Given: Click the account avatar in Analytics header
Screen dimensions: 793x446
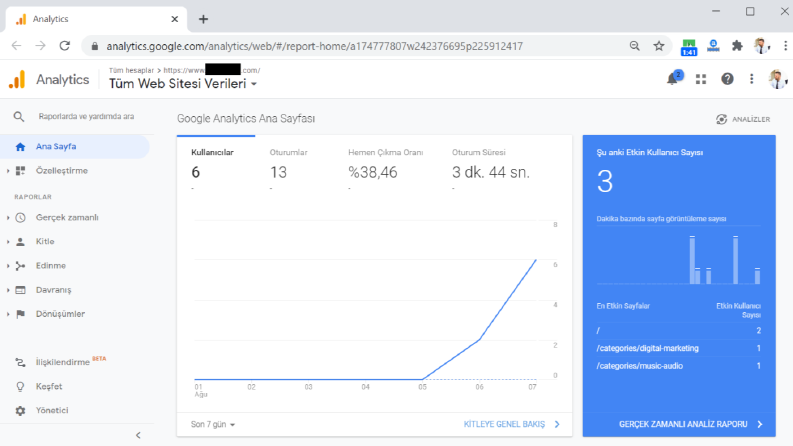Looking at the screenshot, I should click(x=776, y=79).
